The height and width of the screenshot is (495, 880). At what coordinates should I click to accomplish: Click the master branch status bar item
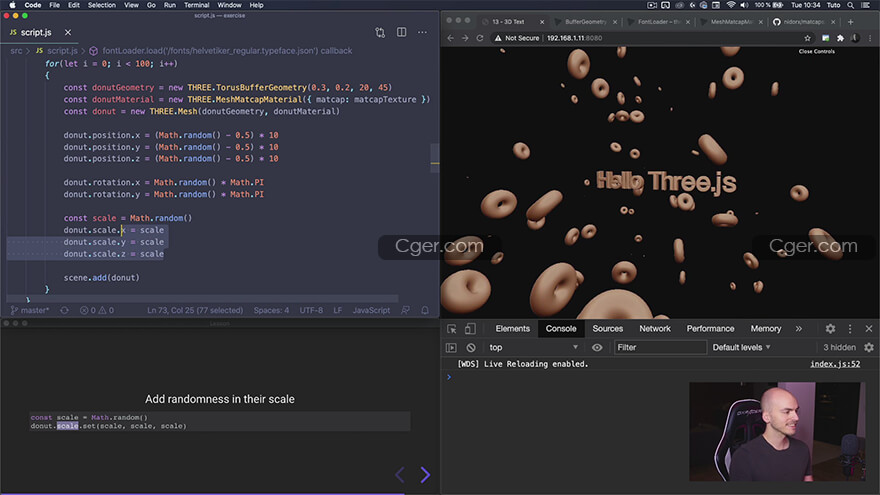30,310
